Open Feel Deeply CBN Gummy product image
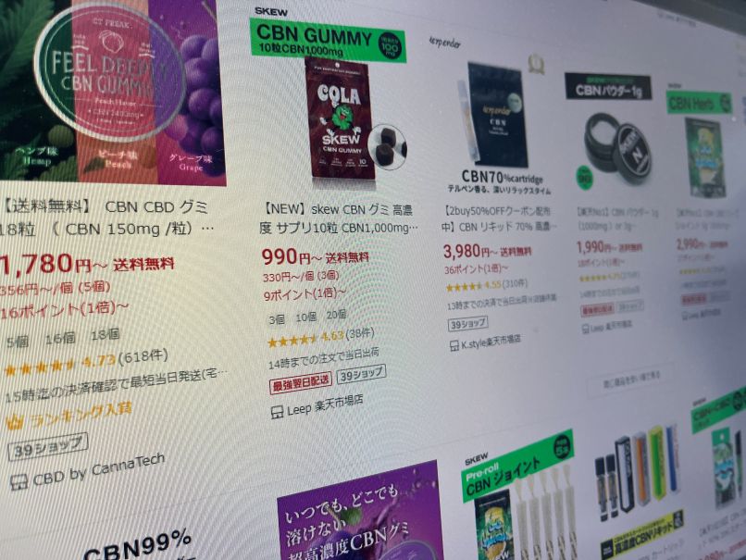The image size is (746, 560). click(x=112, y=91)
